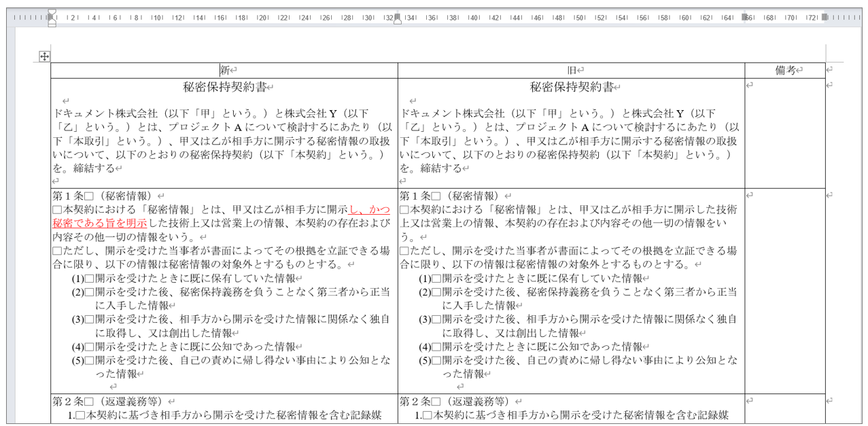Click list item (3) in the 新 column
The height and width of the screenshot is (426, 868).
pos(231,319)
